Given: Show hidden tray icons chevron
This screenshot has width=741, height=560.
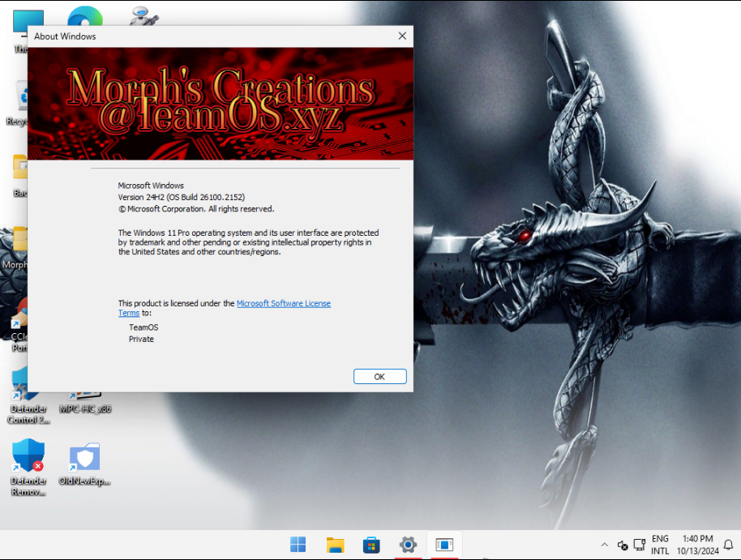Looking at the screenshot, I should [605, 545].
